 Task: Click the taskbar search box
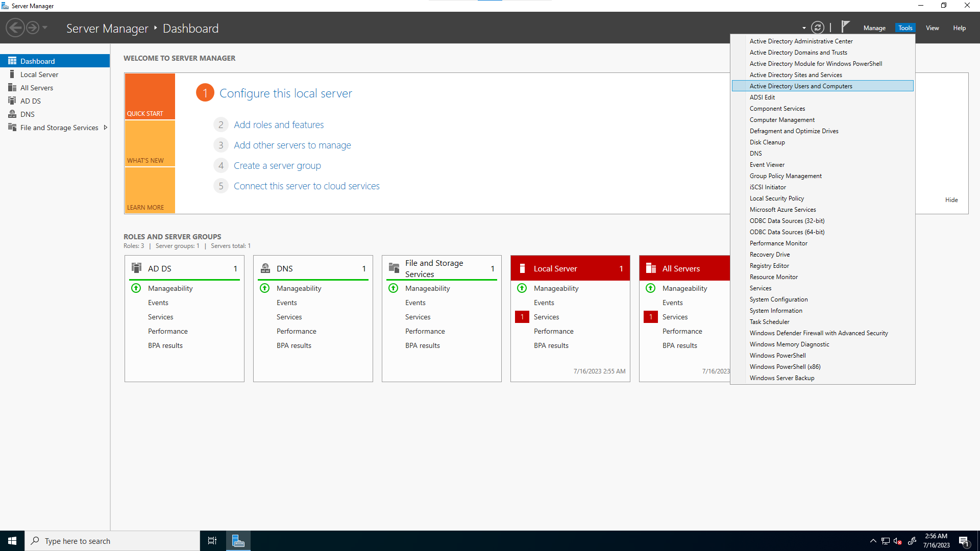pyautogui.click(x=112, y=541)
